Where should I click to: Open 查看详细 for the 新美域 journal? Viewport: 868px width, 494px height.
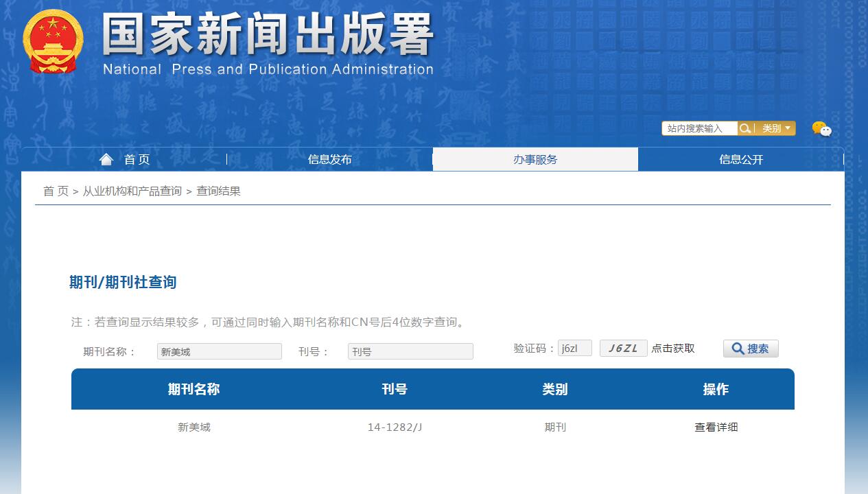click(x=716, y=427)
